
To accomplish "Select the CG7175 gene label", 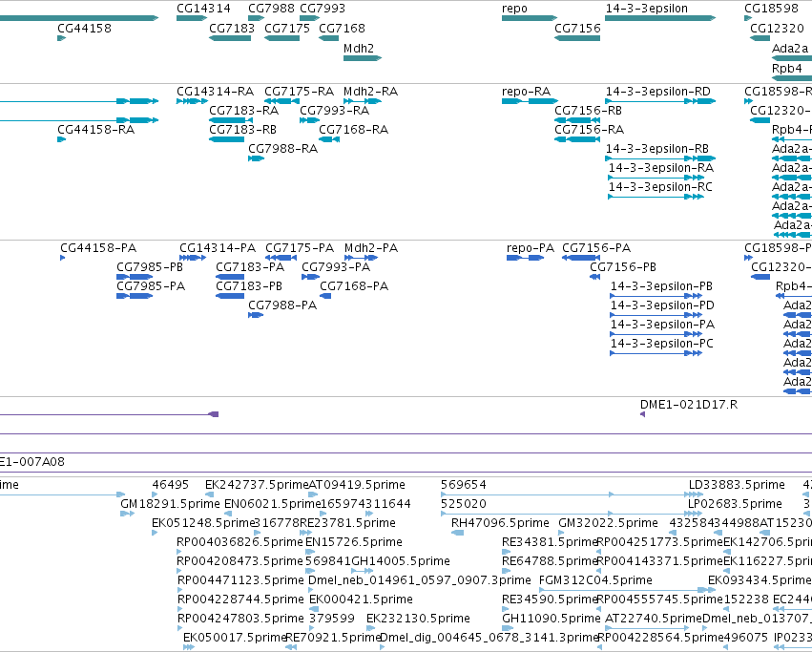I will coord(287,28).
